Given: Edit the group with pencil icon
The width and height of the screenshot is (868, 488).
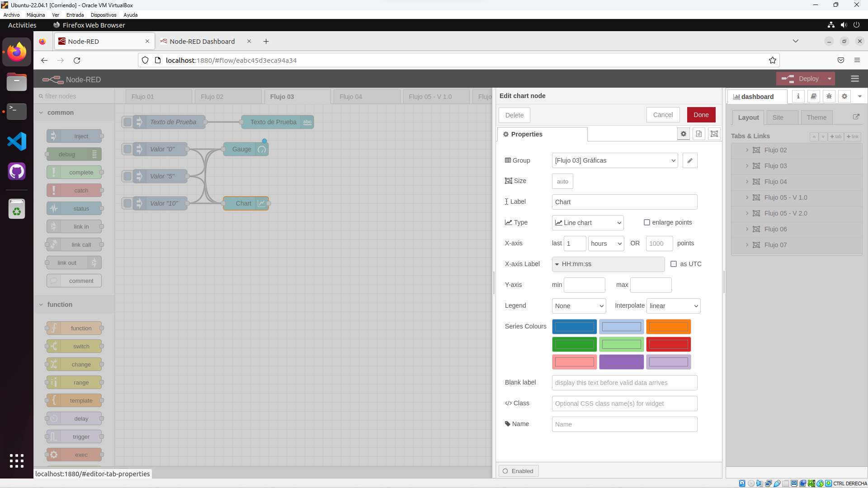Looking at the screenshot, I should 690,160.
